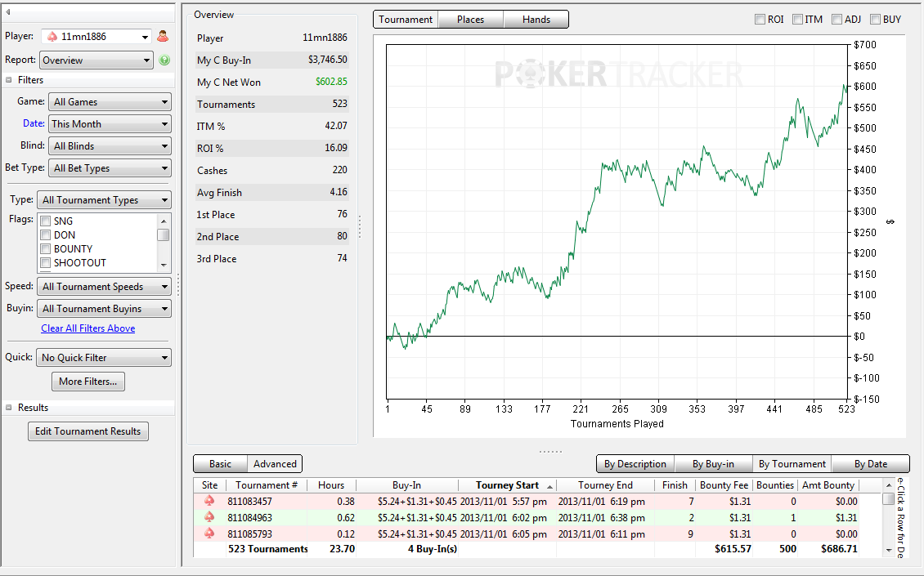Viewport: 924px width, 576px height.
Task: Click the Flags list scrollbar thumb
Action: tap(164, 235)
